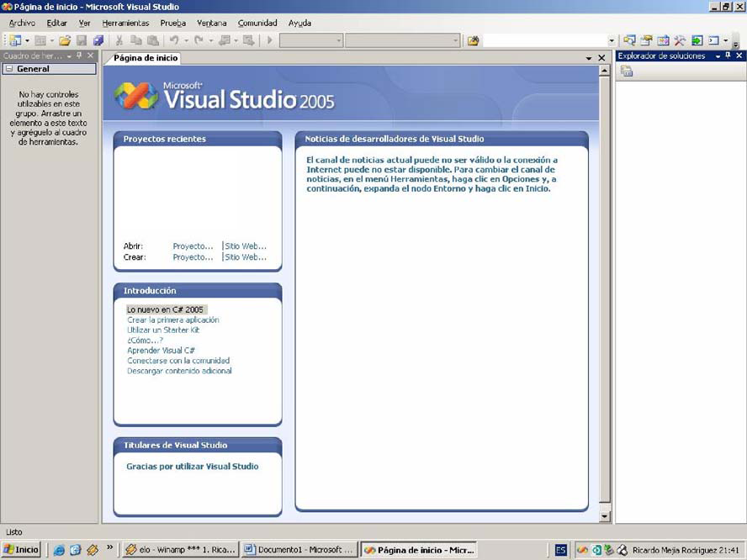Screen dimensions: 747x560
Task: Click the start page scrollbar down arrow
Action: (x=605, y=516)
